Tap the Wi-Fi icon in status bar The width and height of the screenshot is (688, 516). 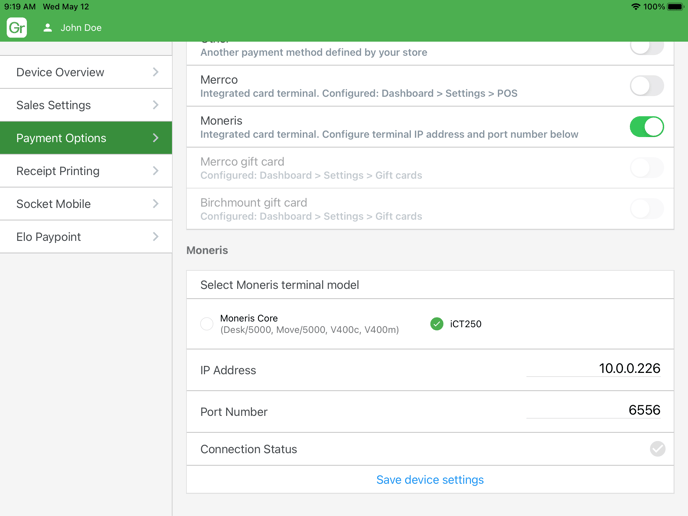tap(635, 6)
